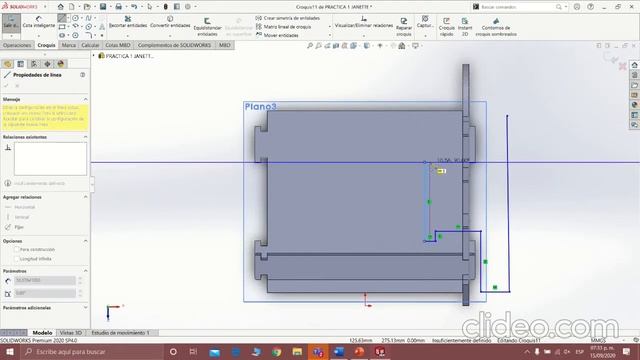Open Chrome from the taskbar
This screenshot has width=640, height=360.
point(276,351)
